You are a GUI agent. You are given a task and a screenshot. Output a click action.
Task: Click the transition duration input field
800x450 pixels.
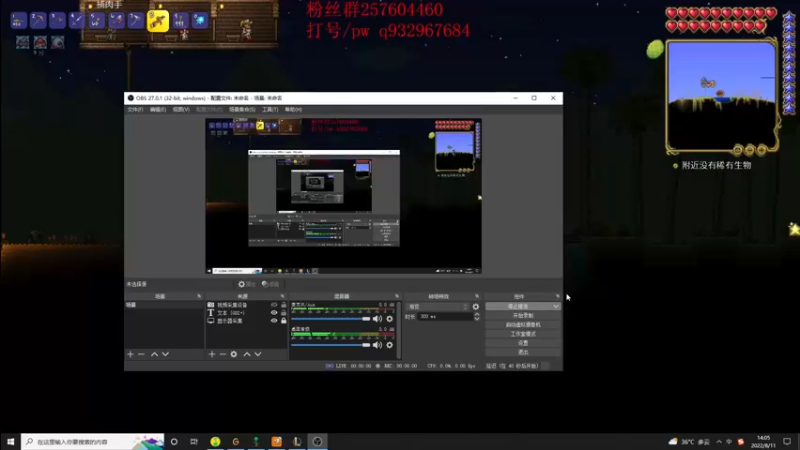point(445,316)
